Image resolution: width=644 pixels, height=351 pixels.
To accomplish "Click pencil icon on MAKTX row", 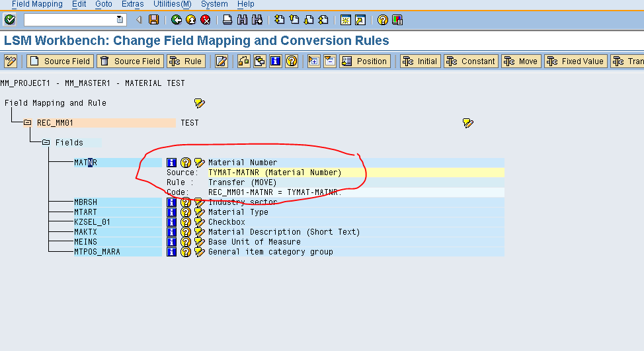I will click(x=200, y=232).
